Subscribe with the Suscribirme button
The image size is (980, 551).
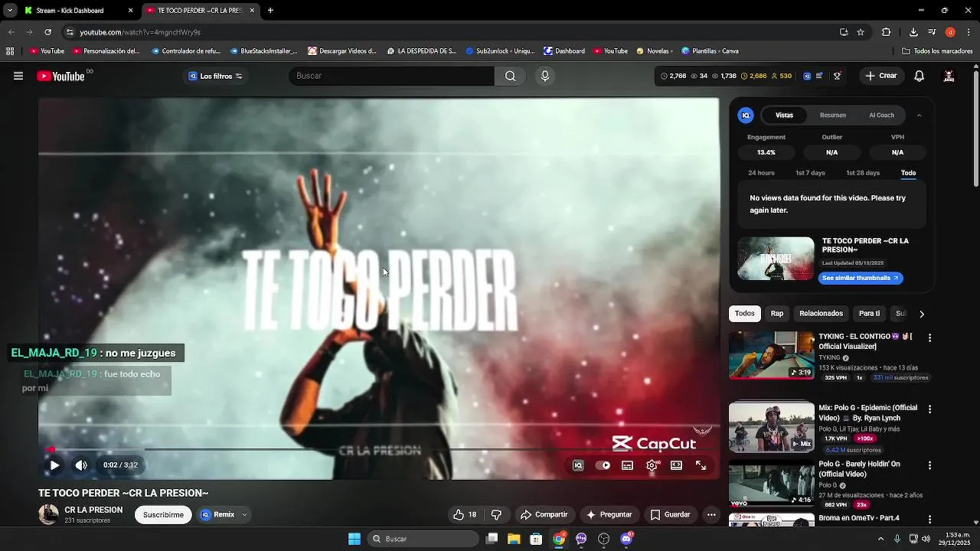pyautogui.click(x=163, y=515)
